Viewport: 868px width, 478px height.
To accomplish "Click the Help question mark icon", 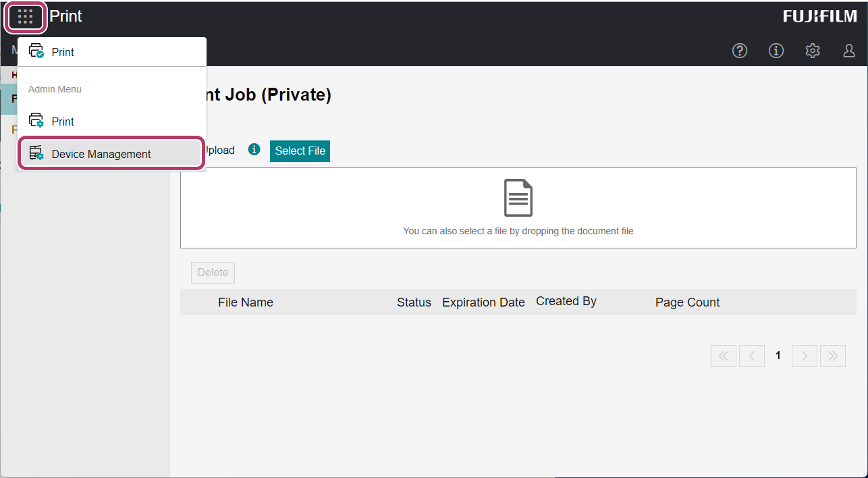I will click(740, 51).
